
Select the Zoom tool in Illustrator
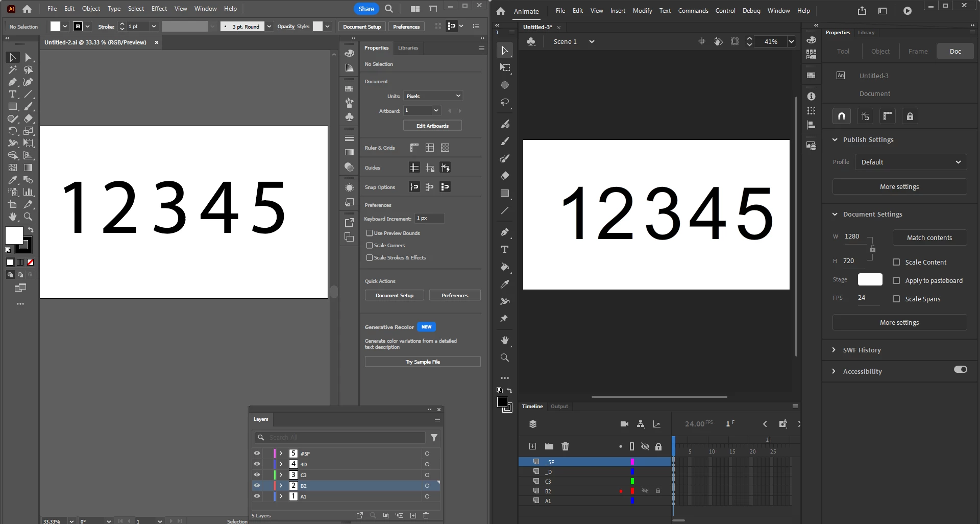pyautogui.click(x=29, y=217)
